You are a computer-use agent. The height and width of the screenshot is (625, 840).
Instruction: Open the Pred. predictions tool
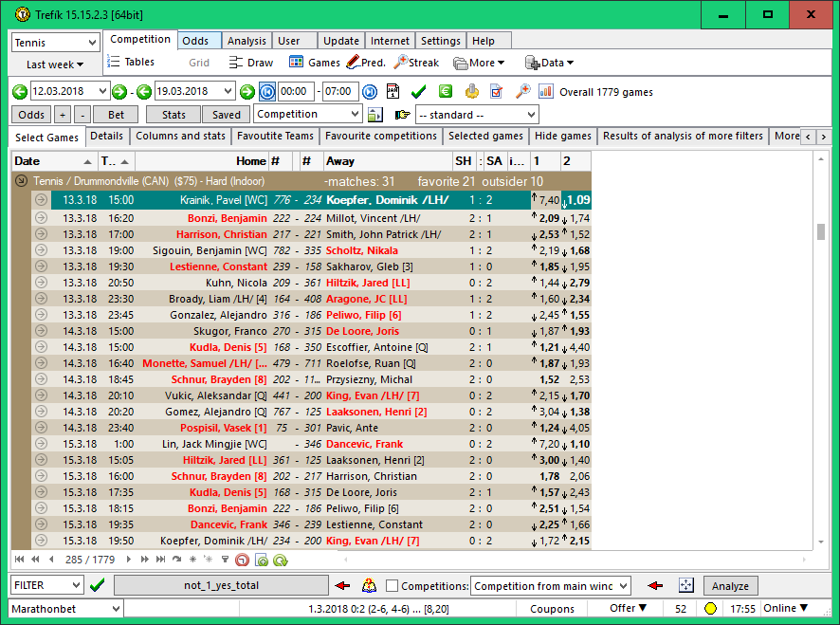tap(366, 63)
